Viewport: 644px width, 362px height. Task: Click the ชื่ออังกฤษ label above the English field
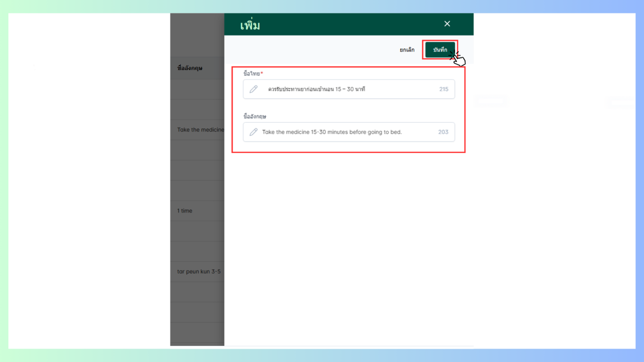click(x=255, y=116)
